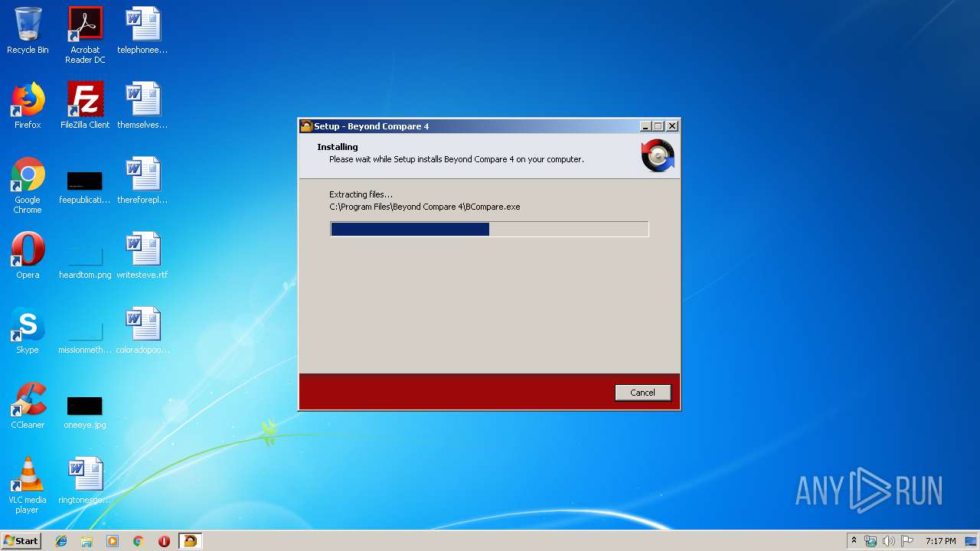Open the coloradopoo Word document
The width and height of the screenshot is (980, 551).
(142, 331)
